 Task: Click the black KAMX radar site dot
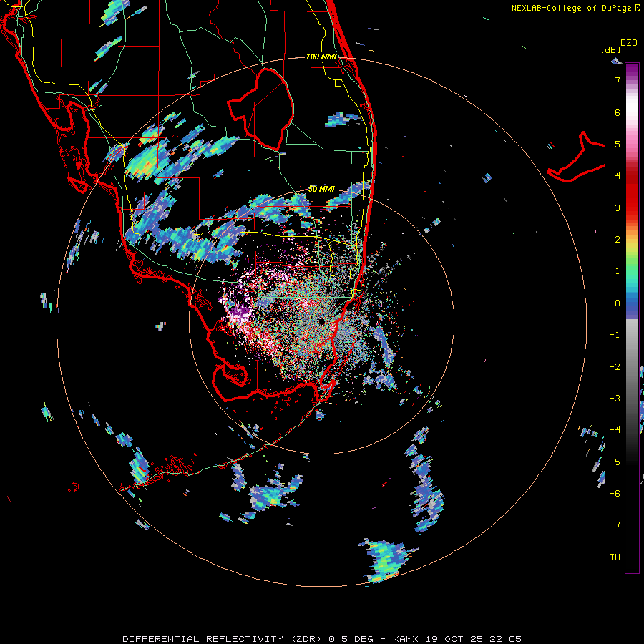(321, 321)
